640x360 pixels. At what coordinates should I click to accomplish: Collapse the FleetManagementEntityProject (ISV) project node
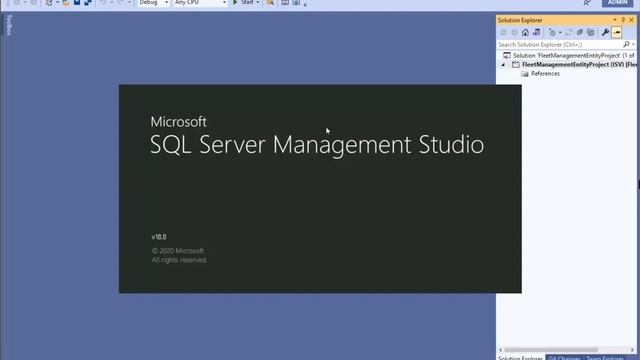click(503, 64)
